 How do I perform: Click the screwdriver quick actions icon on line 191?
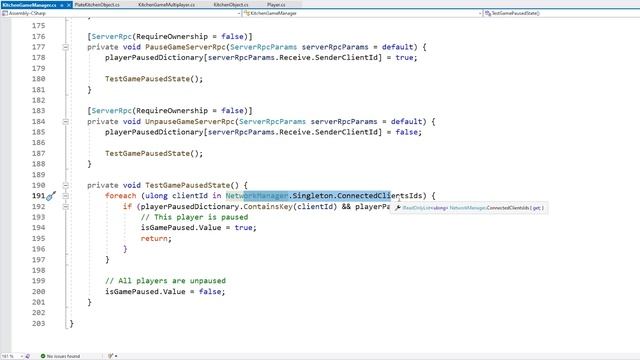click(51, 196)
